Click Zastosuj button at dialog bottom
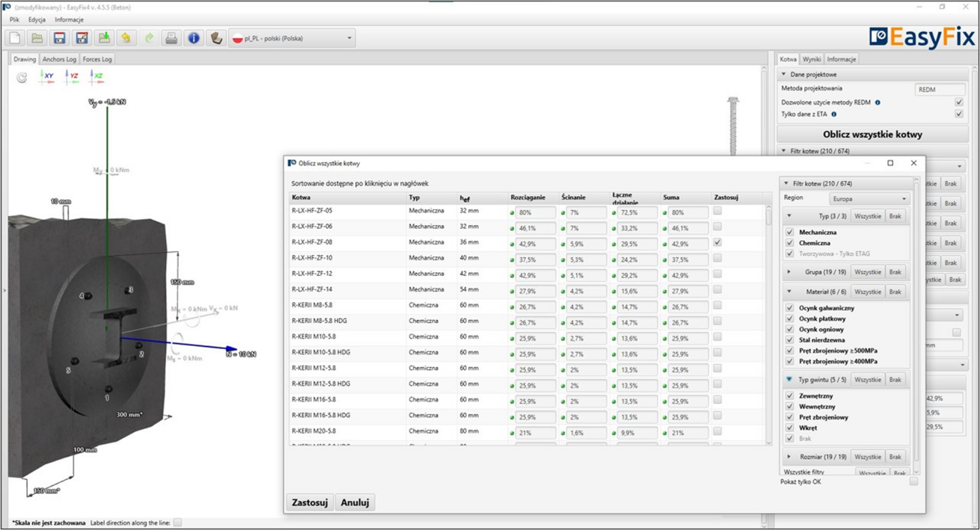Image resolution: width=980 pixels, height=530 pixels. [x=310, y=502]
